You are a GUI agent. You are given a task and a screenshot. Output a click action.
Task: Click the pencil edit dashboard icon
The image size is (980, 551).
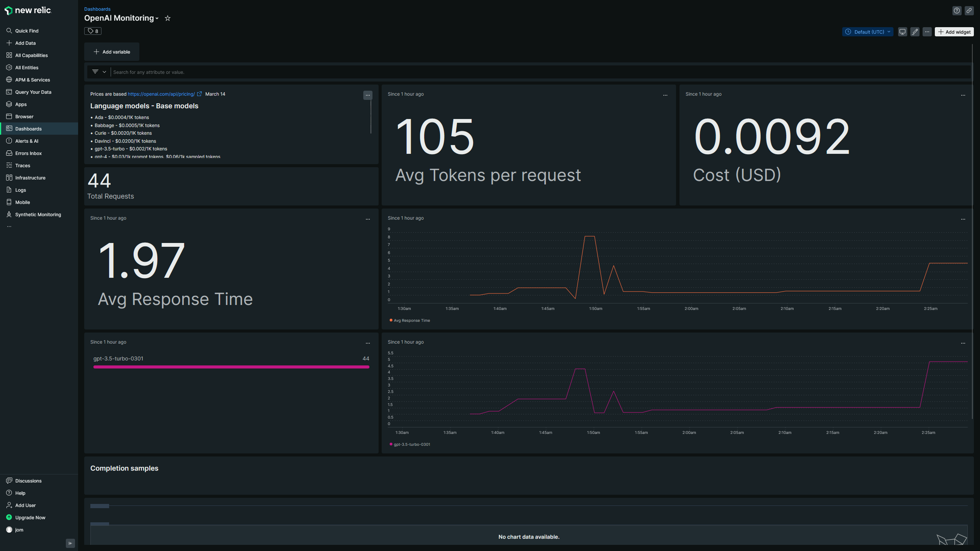click(915, 32)
